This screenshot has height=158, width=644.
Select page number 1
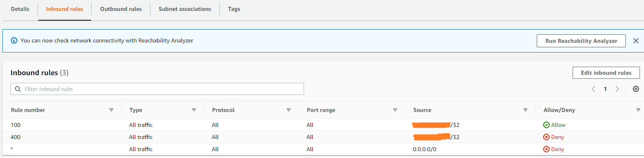pos(605,89)
